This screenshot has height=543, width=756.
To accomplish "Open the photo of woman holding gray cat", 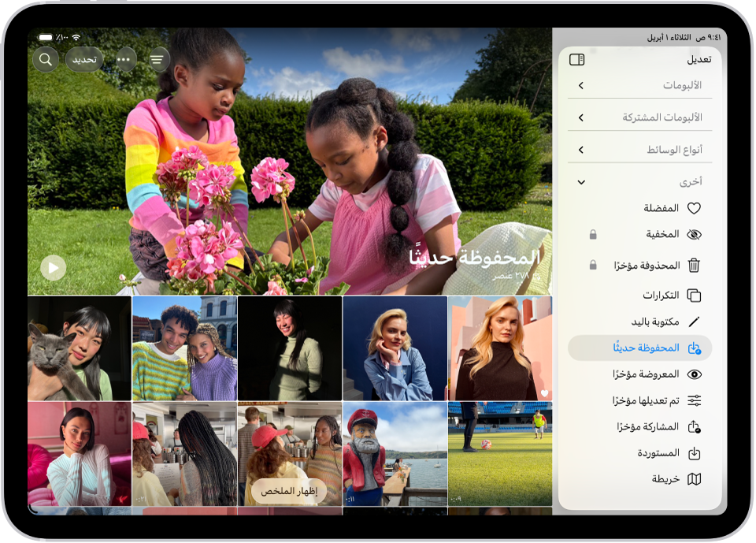I will pyautogui.click(x=80, y=348).
